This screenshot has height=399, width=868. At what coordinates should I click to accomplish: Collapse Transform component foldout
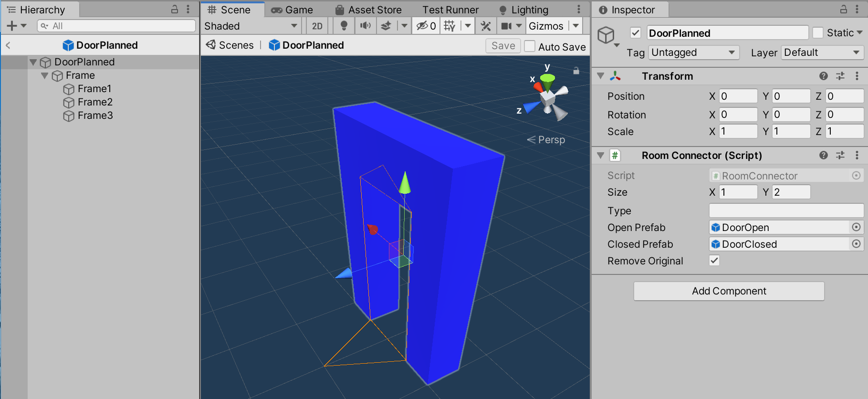pos(601,76)
